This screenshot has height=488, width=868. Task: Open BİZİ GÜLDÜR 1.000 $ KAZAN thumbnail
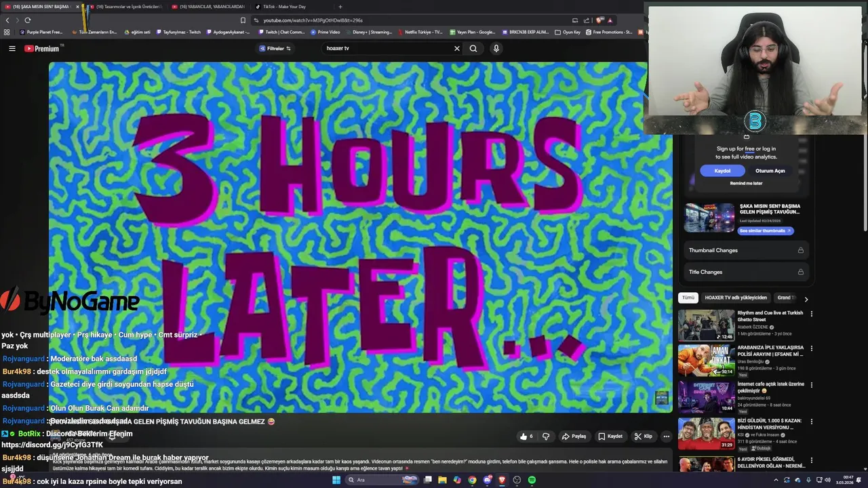click(706, 434)
